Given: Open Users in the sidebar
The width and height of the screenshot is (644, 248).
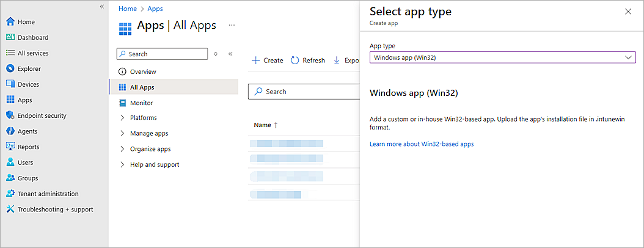Looking at the screenshot, I should pos(20,162).
